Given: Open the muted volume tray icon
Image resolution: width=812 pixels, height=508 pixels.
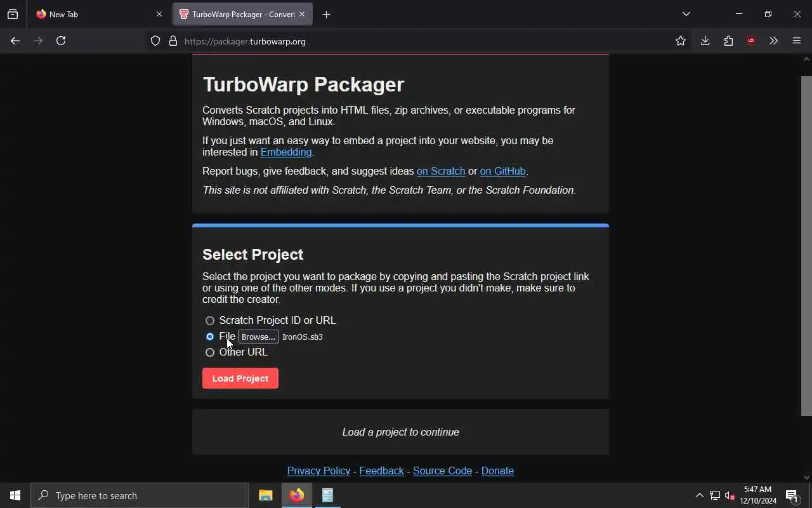Looking at the screenshot, I should (x=730, y=495).
